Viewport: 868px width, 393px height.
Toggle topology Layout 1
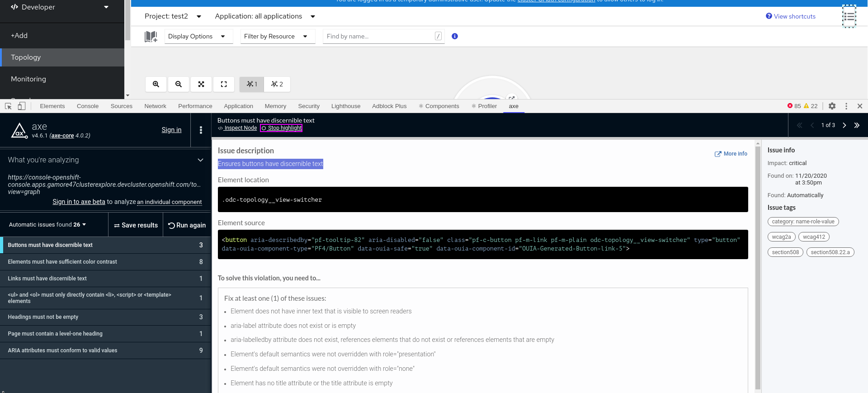point(252,84)
